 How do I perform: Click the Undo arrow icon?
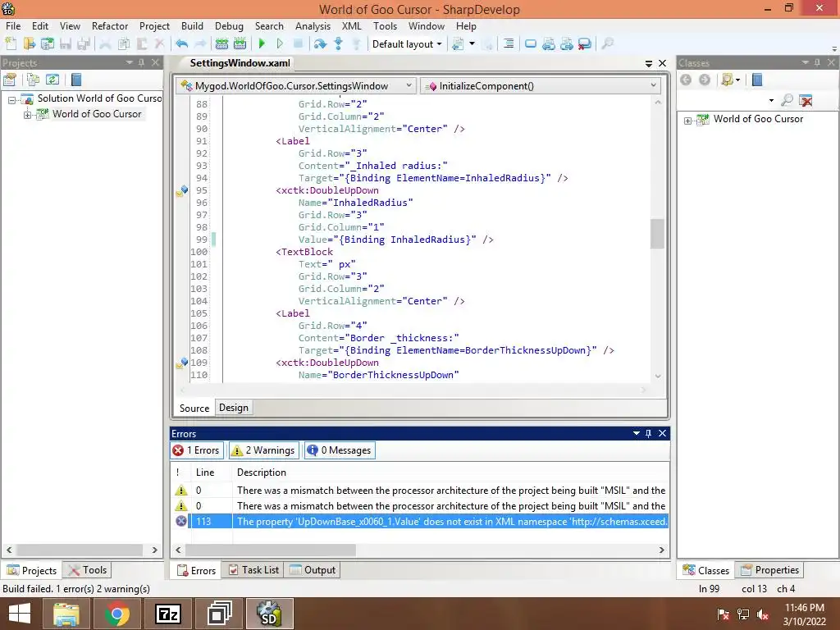[x=181, y=44]
